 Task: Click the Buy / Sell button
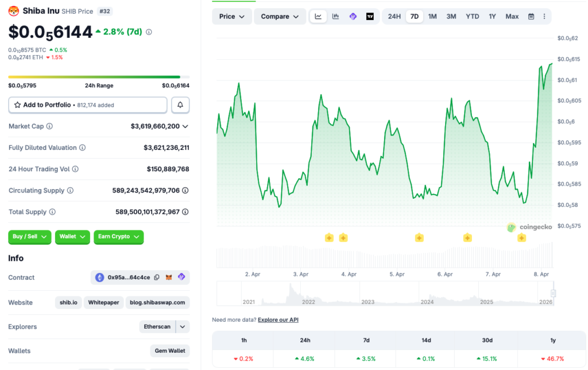click(x=29, y=237)
